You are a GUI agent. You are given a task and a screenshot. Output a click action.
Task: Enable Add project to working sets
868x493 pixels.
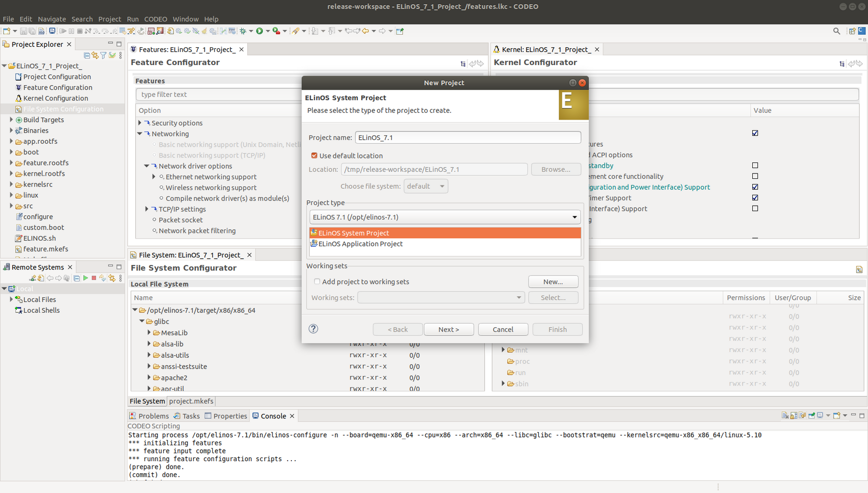tap(317, 281)
